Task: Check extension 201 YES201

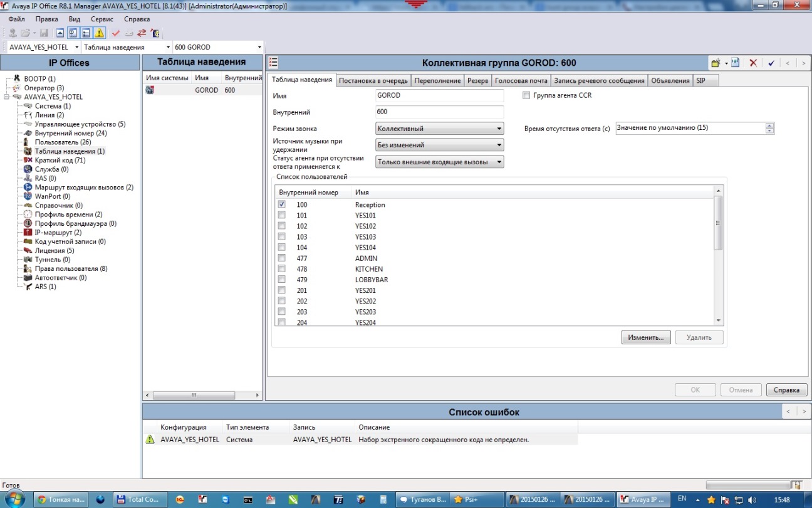Action: click(x=282, y=290)
